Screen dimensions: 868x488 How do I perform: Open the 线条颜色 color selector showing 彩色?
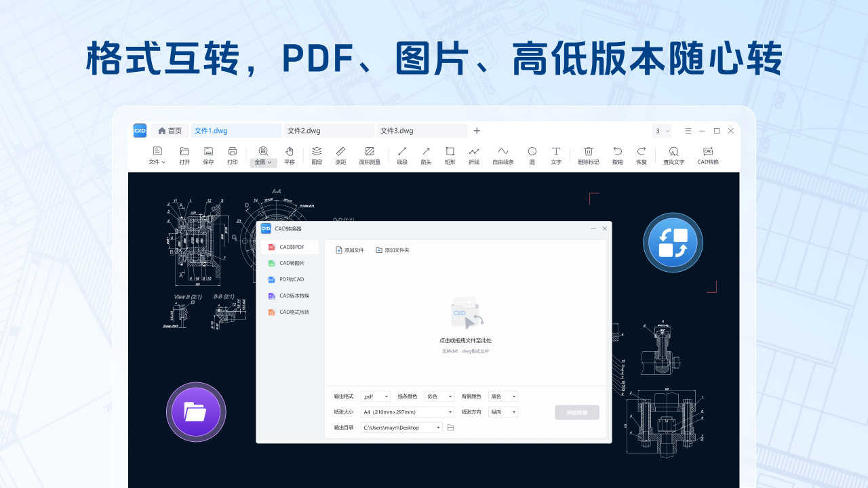click(x=439, y=396)
